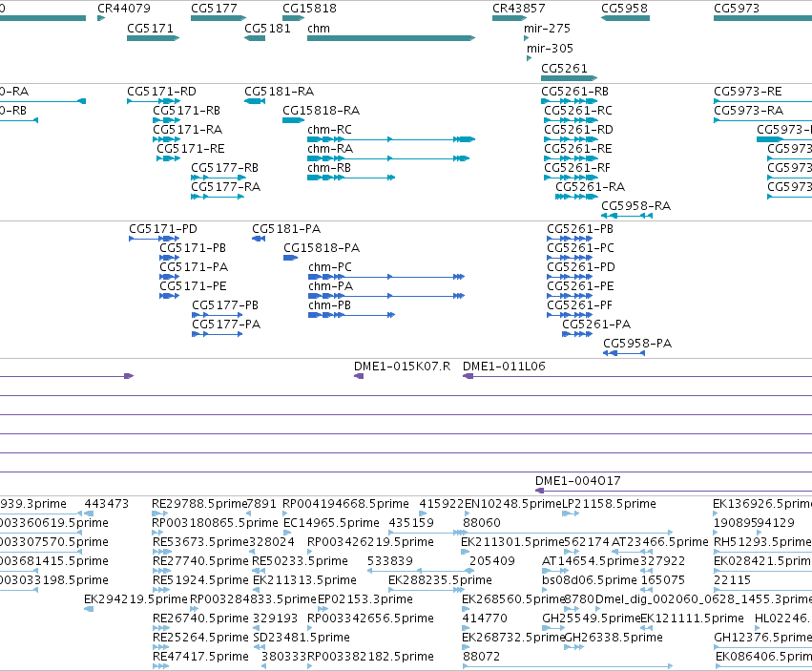Image resolution: width=812 pixels, height=671 pixels.
Task: Click the CG15818 gene label
Action: click(x=309, y=9)
